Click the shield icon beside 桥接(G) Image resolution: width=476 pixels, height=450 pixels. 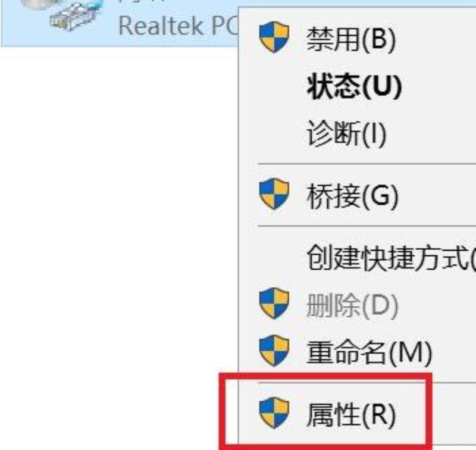click(274, 194)
